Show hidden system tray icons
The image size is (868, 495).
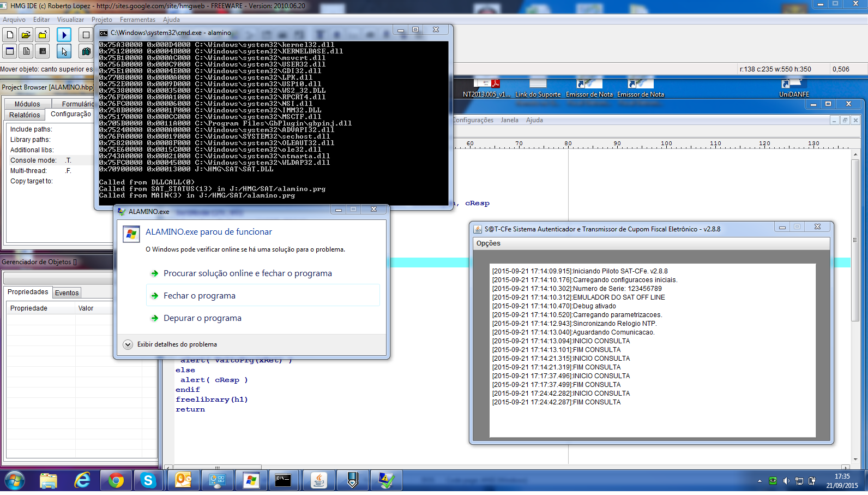tap(759, 481)
